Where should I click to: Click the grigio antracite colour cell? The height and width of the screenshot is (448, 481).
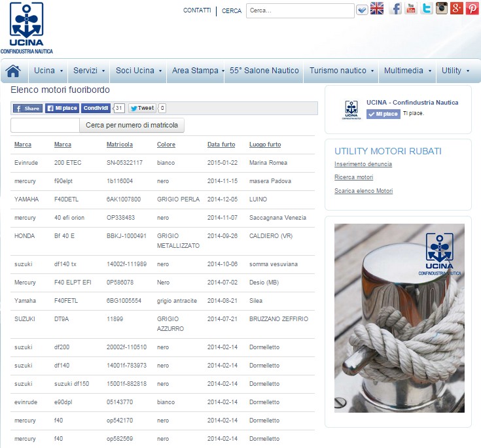[x=177, y=301]
